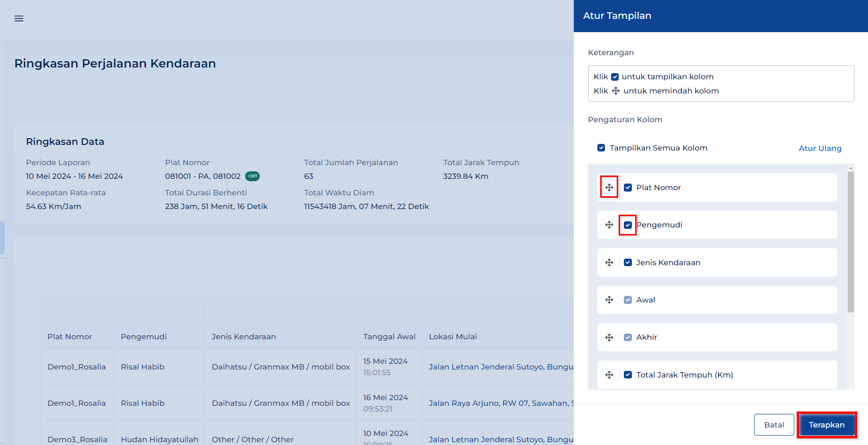Viewport: 868px width, 445px height.
Task: Click the total trip count 63
Action: pyautogui.click(x=308, y=176)
